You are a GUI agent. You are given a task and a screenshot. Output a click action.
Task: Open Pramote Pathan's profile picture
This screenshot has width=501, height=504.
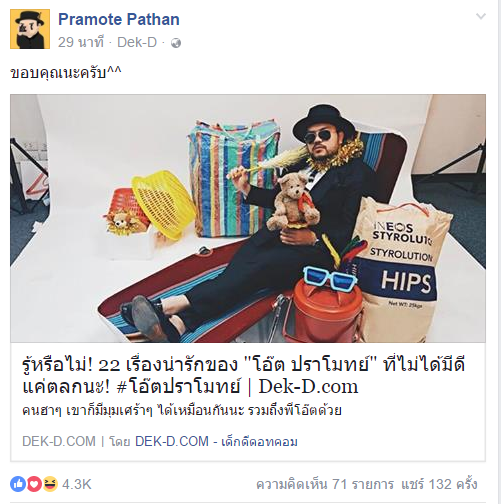30,29
